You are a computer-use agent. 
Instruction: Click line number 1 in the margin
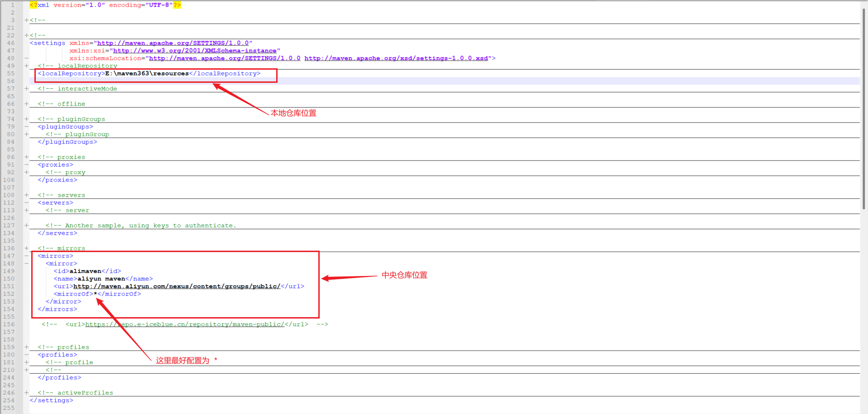coord(13,5)
